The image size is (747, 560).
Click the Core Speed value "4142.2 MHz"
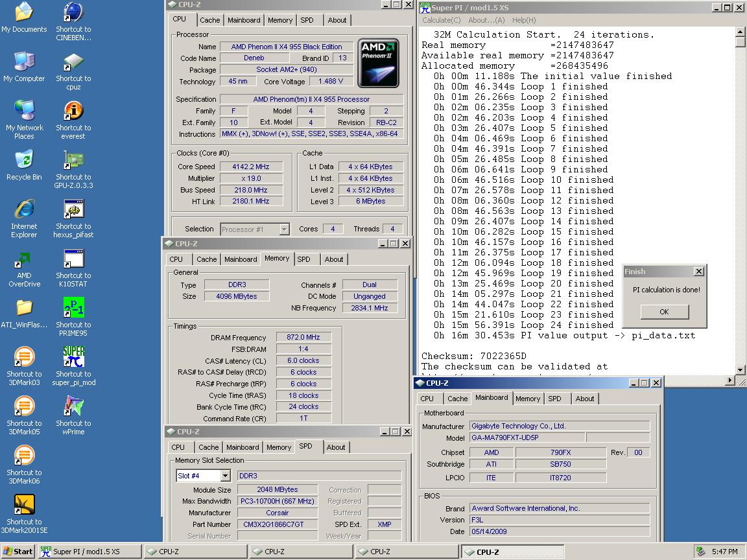tap(250, 167)
